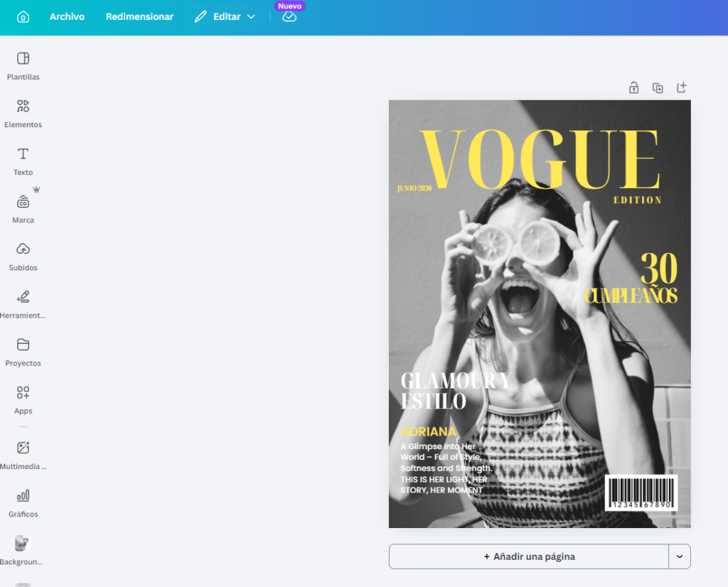Image resolution: width=728 pixels, height=587 pixels.
Task: Open the Apps panel
Action: 23,401
